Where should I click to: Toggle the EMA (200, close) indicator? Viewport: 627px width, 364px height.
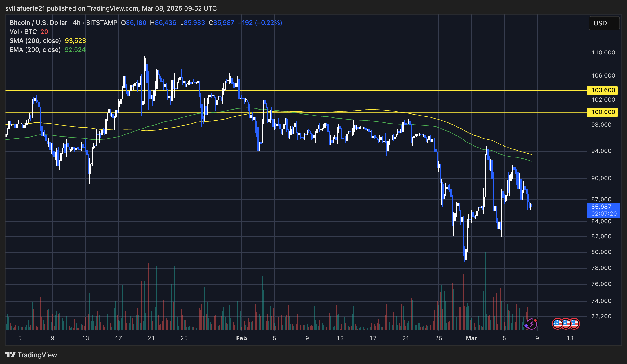click(x=35, y=49)
